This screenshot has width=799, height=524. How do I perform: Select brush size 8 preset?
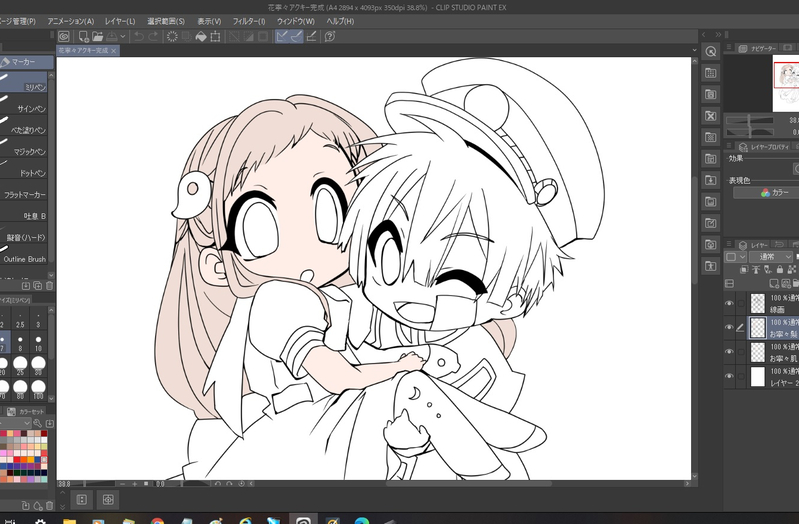point(20,343)
